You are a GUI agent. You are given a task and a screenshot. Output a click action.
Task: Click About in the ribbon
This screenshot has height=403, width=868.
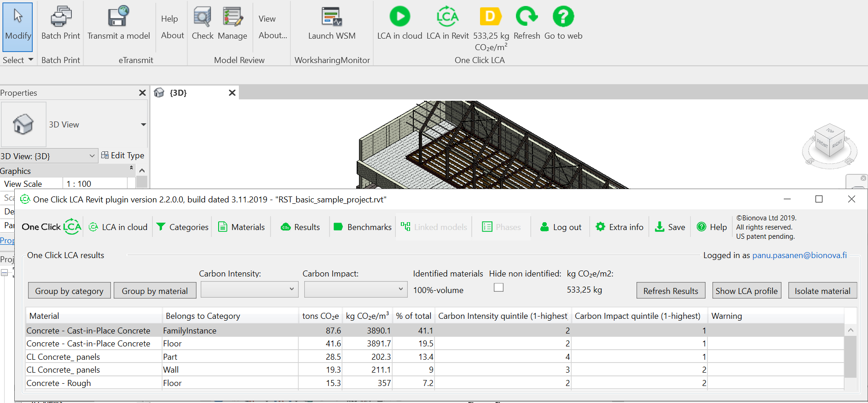point(173,35)
